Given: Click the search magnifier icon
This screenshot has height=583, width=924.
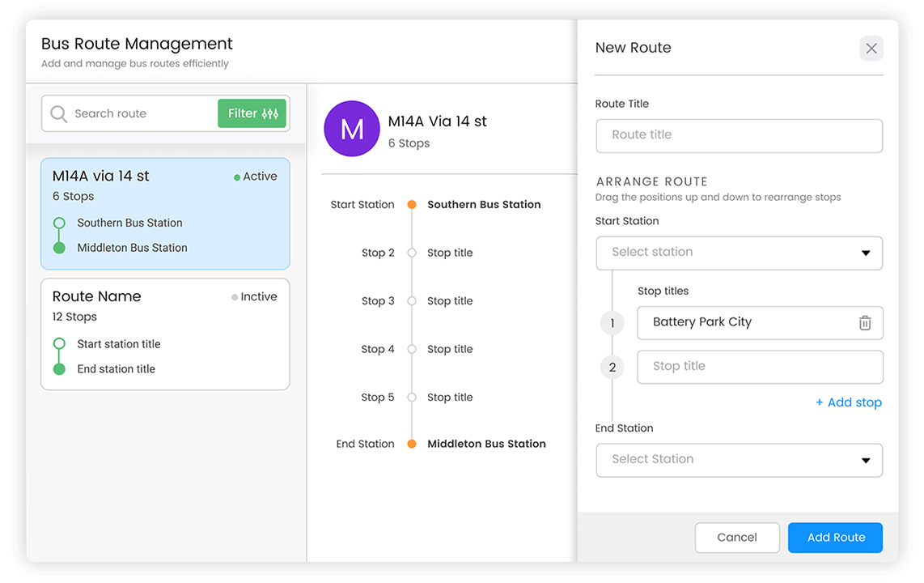Looking at the screenshot, I should tap(58, 113).
